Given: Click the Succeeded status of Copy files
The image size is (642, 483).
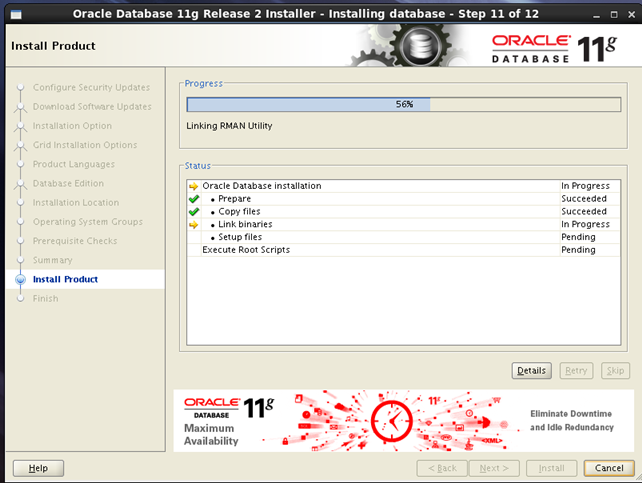Looking at the screenshot, I should point(584,211).
